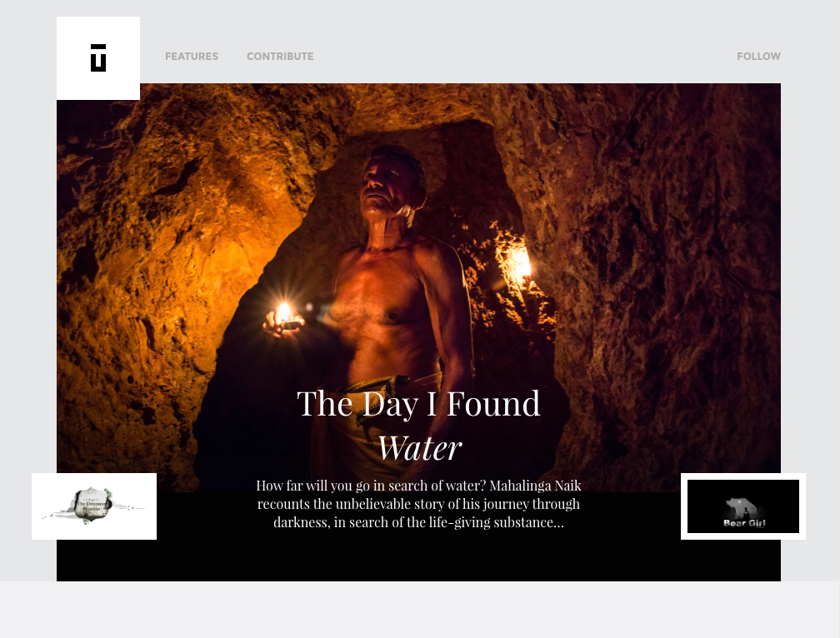Click the site logo icon
This screenshot has height=638, width=840.
point(98,57)
